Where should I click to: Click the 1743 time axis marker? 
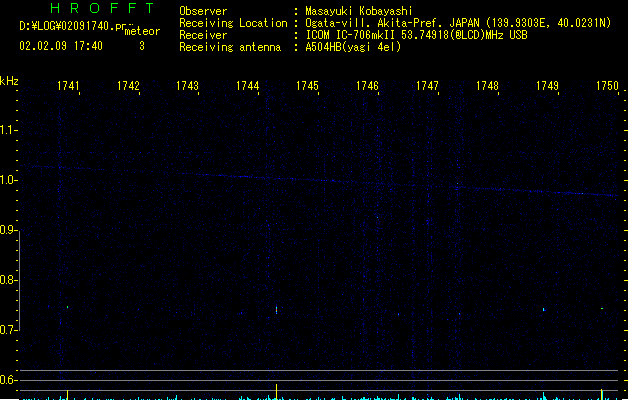coord(188,86)
